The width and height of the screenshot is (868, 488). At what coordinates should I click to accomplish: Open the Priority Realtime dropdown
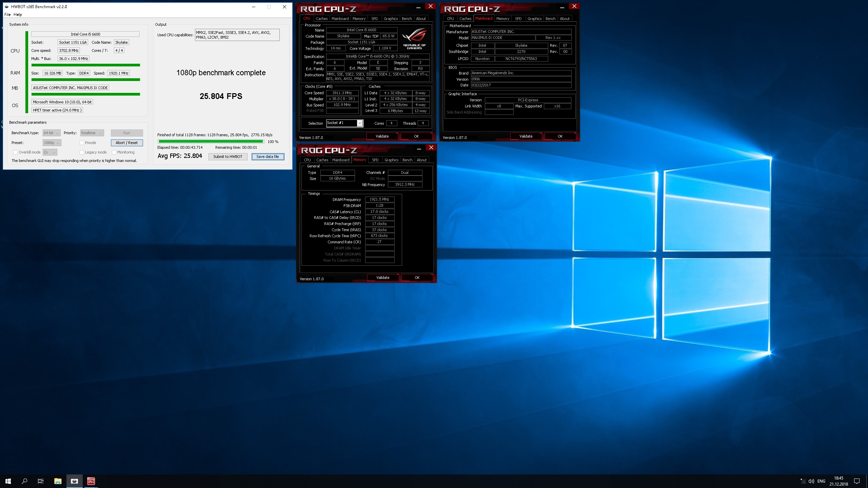[92, 133]
